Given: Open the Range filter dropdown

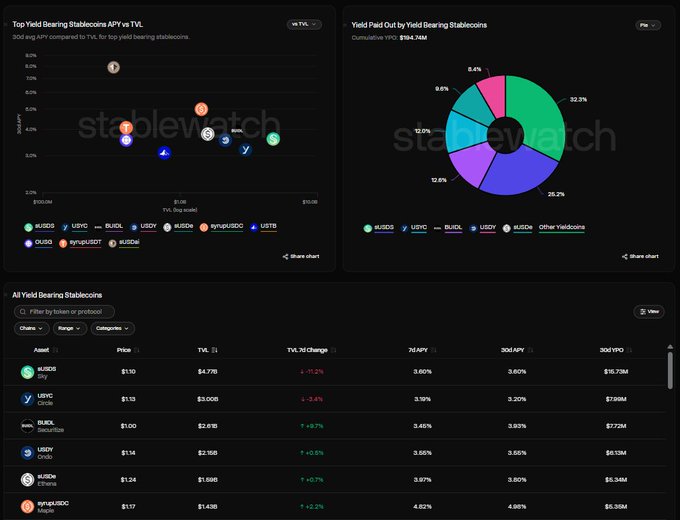Looking at the screenshot, I should tap(70, 328).
